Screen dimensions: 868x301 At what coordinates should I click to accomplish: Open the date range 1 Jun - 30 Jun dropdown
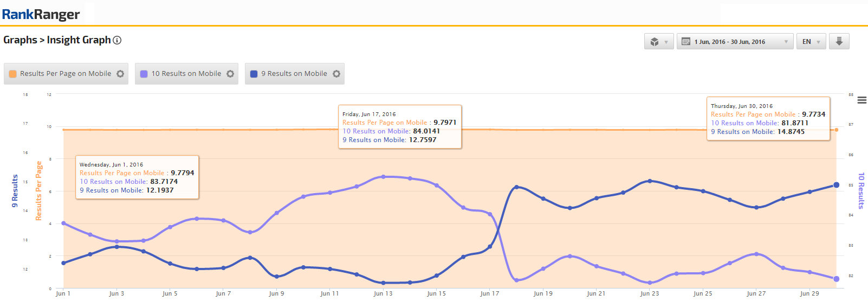[735, 42]
